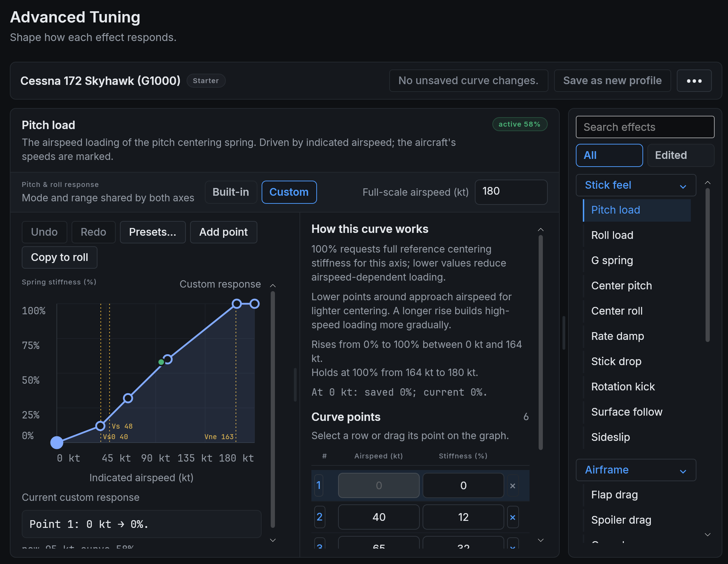Click the effects list scroll-up arrow

click(708, 183)
